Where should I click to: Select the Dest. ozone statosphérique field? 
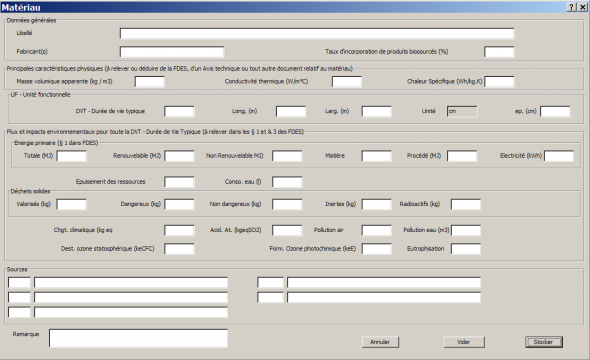[x=179, y=249]
